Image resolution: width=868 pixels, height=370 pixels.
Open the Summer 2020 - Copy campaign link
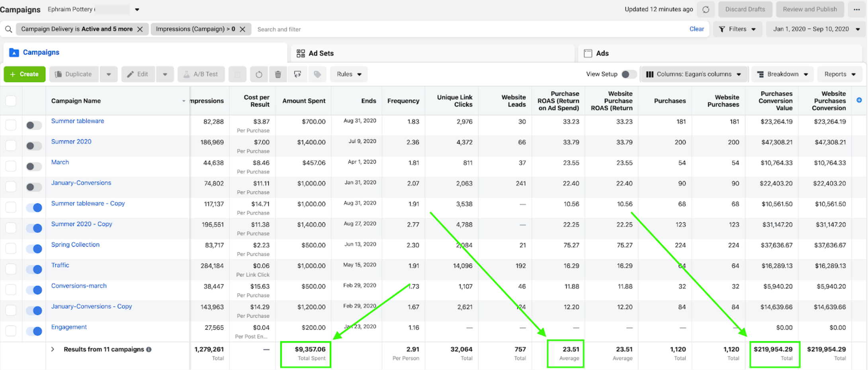82,224
